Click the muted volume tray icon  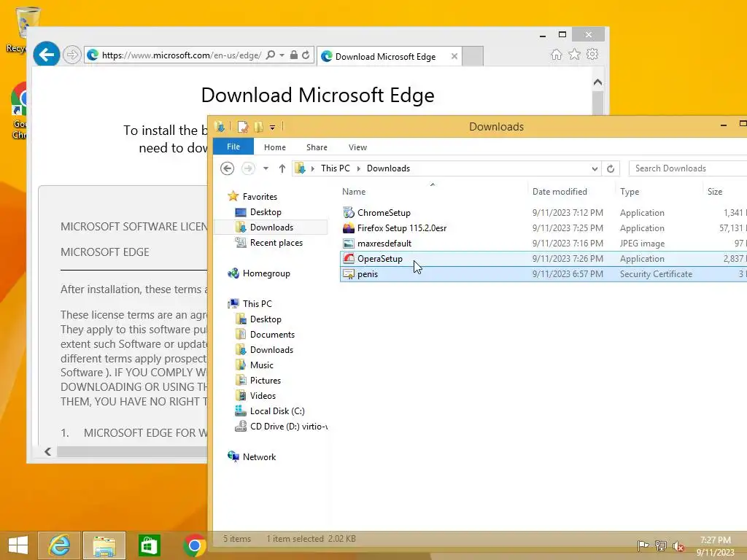pyautogui.click(x=678, y=545)
